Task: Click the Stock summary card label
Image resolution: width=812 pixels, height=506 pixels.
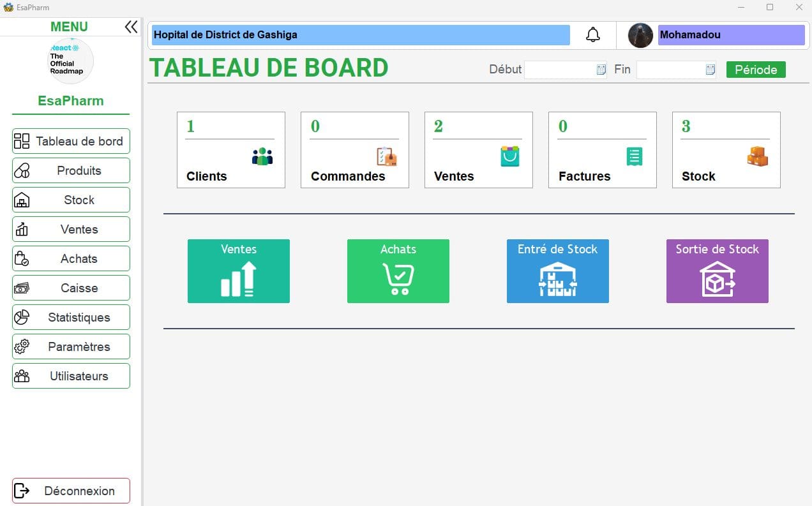Action: (698, 176)
